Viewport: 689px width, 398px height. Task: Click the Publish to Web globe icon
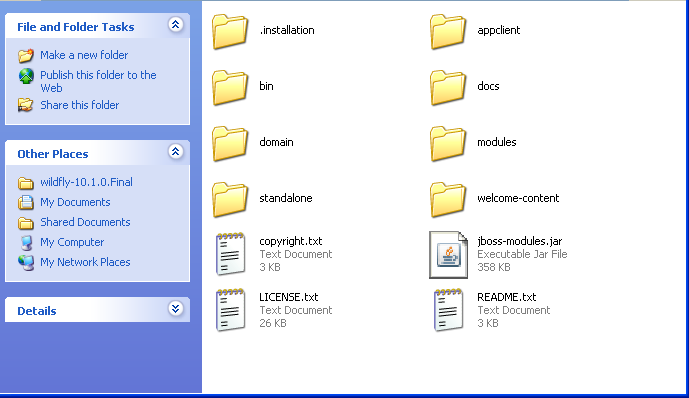(26, 76)
